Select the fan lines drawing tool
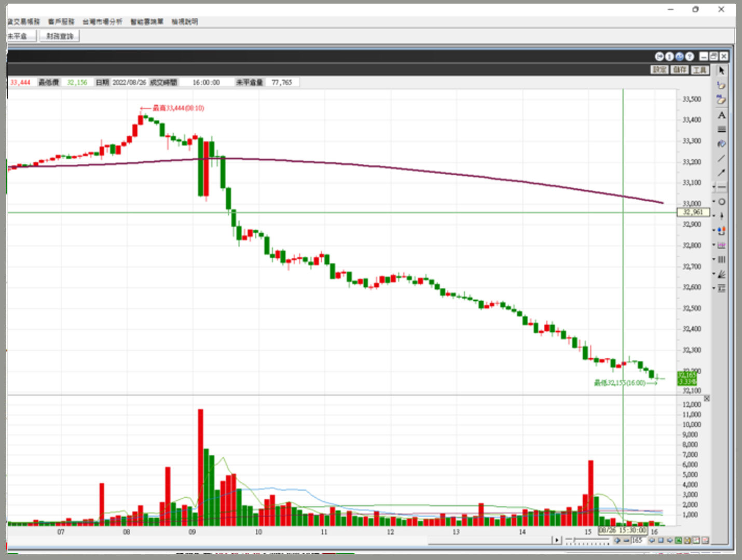The width and height of the screenshot is (742, 560). tap(722, 274)
